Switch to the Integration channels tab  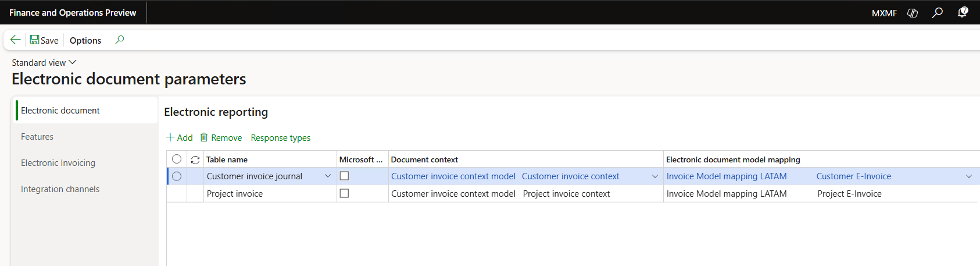[x=86, y=189]
